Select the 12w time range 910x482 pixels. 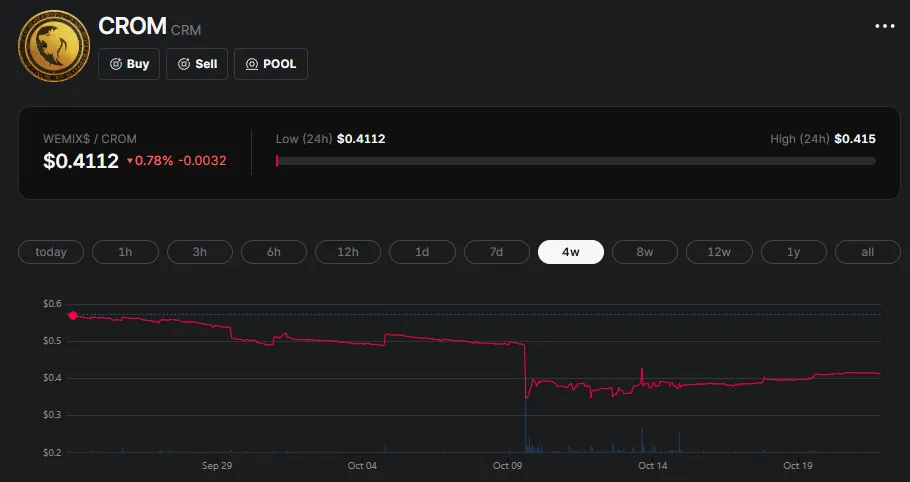click(x=720, y=252)
